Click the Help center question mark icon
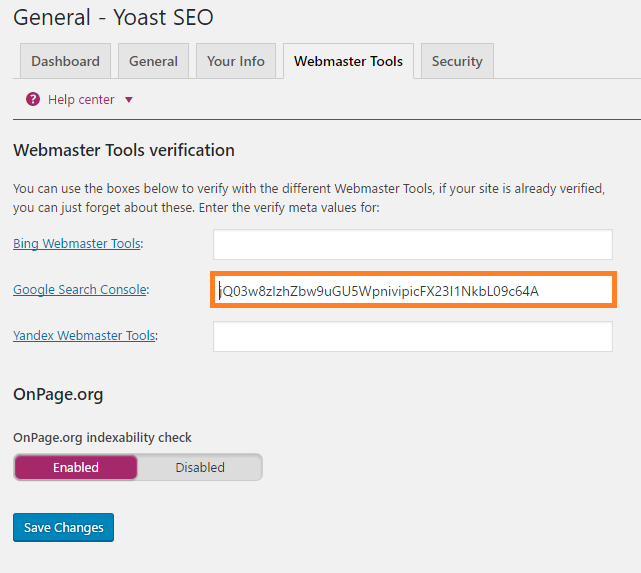The image size is (641, 573). click(33, 99)
